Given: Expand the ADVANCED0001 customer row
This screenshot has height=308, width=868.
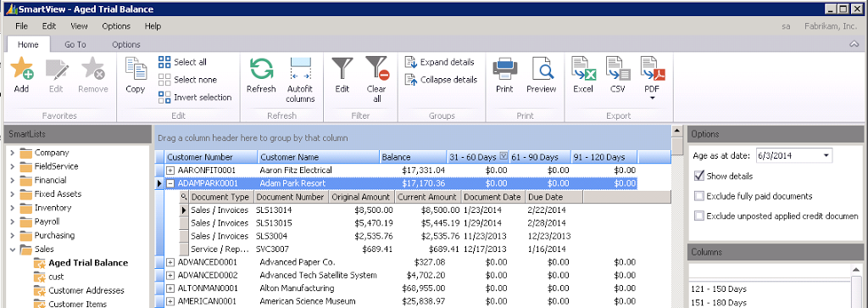Looking at the screenshot, I should [x=170, y=262].
